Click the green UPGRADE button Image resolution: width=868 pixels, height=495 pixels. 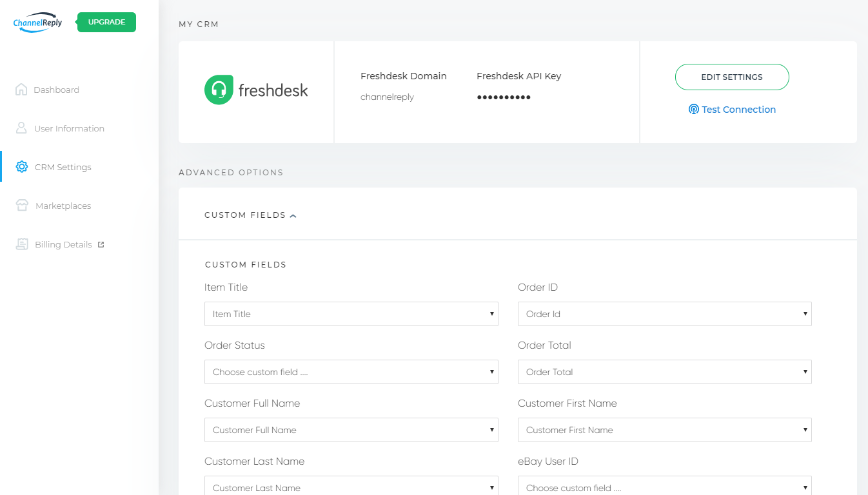point(106,22)
